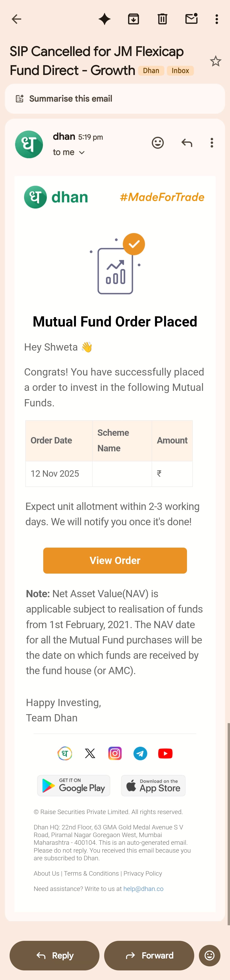This screenshot has height=980, width=230.
Task: Open Dhan's Telegram channel
Action: pyautogui.click(x=140, y=753)
